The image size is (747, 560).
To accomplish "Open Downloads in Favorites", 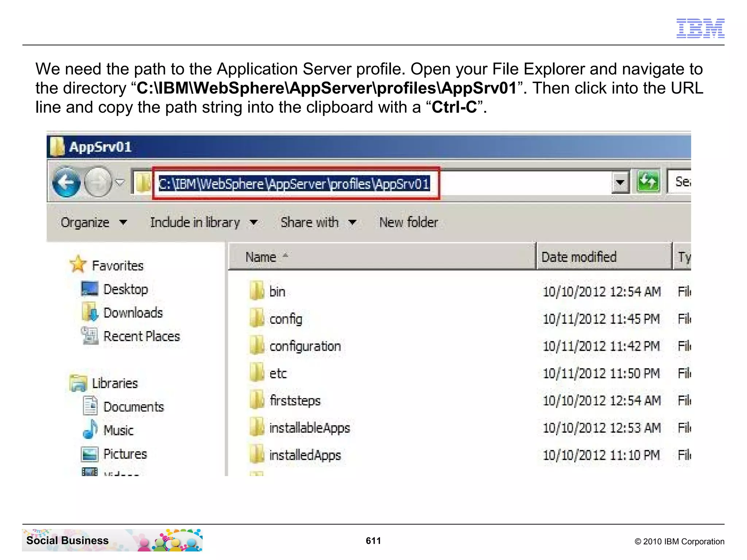I will click(133, 313).
